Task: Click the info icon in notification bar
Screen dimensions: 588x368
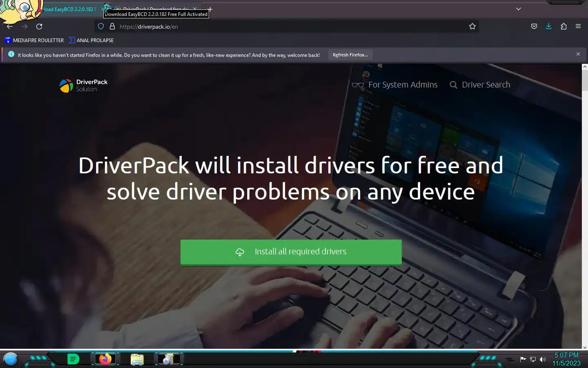Action: pyautogui.click(x=11, y=54)
